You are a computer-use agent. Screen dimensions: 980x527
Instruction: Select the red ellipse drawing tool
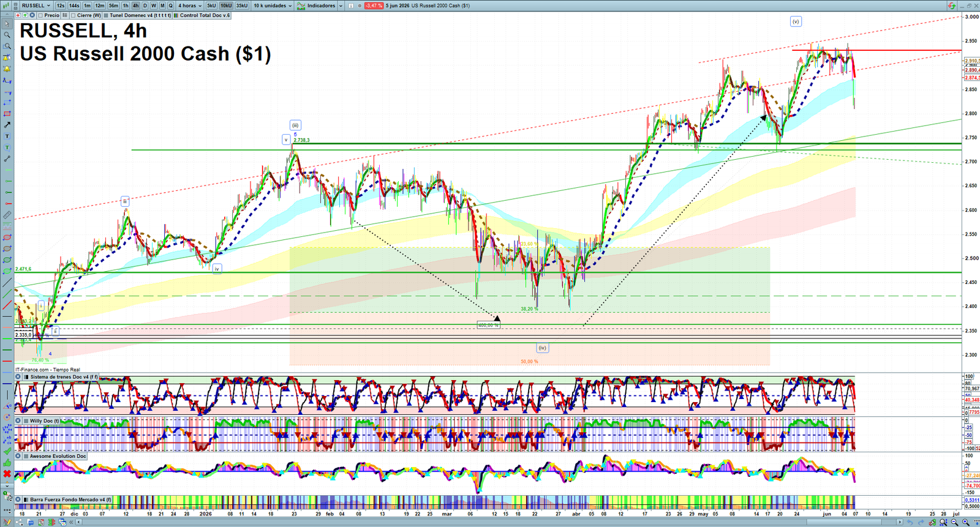7,237
